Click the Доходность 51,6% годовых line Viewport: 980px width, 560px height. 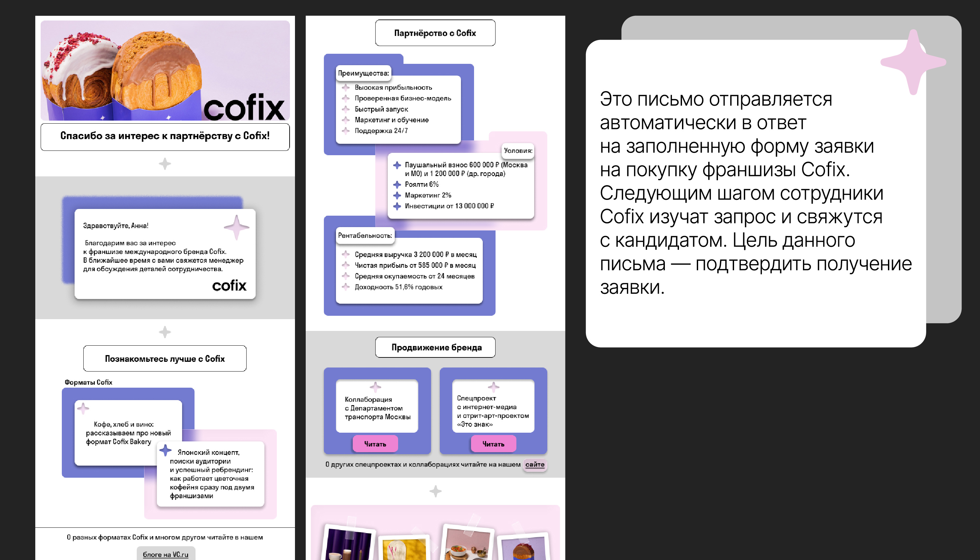click(x=398, y=287)
